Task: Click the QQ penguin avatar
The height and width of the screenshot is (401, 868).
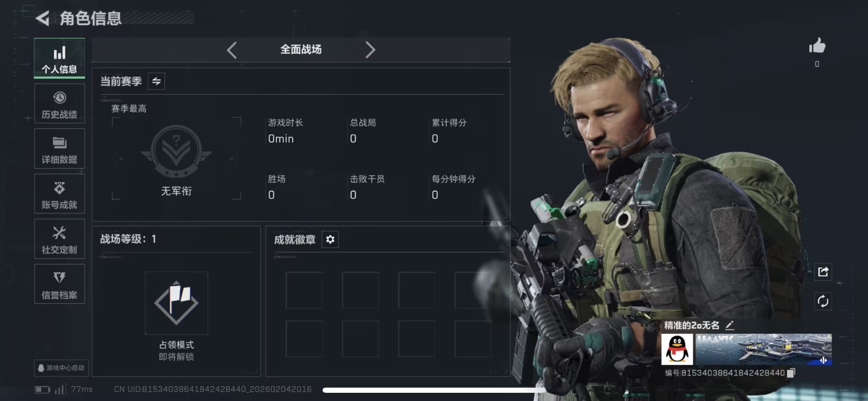Action: [677, 349]
